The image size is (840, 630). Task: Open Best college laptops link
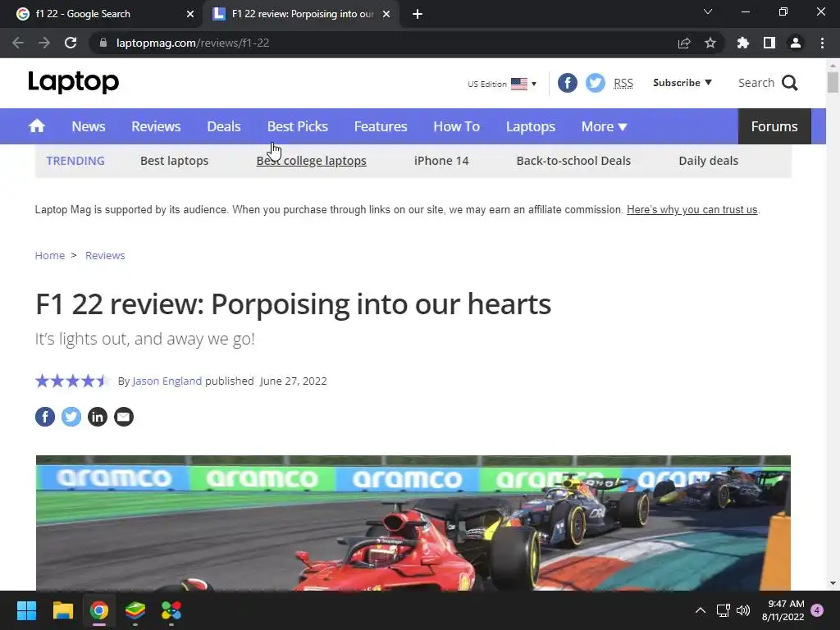[x=311, y=161]
